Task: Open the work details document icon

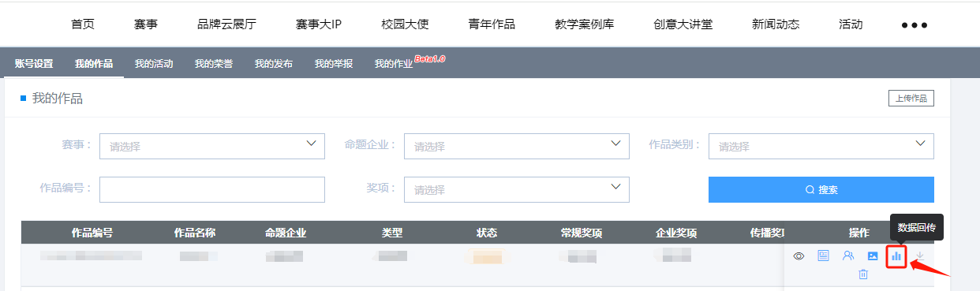Action: (x=823, y=256)
